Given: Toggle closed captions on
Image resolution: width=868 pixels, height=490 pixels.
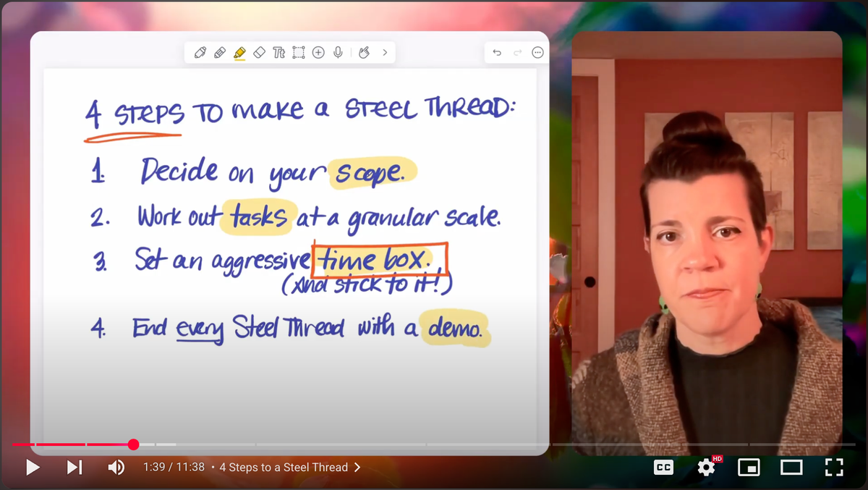Looking at the screenshot, I should click(x=663, y=468).
